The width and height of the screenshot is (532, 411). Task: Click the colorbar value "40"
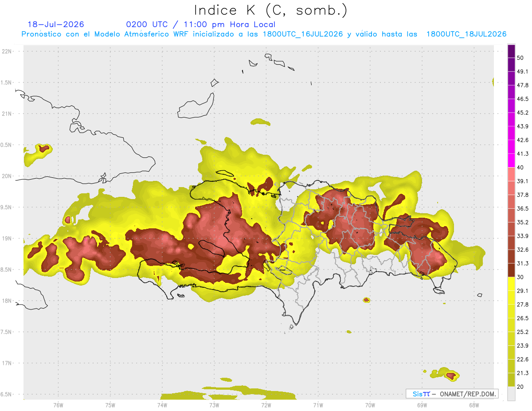520,168
